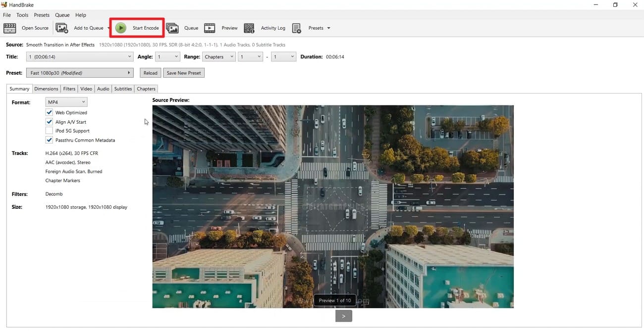The width and height of the screenshot is (644, 331).
Task: Open the Tools menu
Action: click(22, 15)
